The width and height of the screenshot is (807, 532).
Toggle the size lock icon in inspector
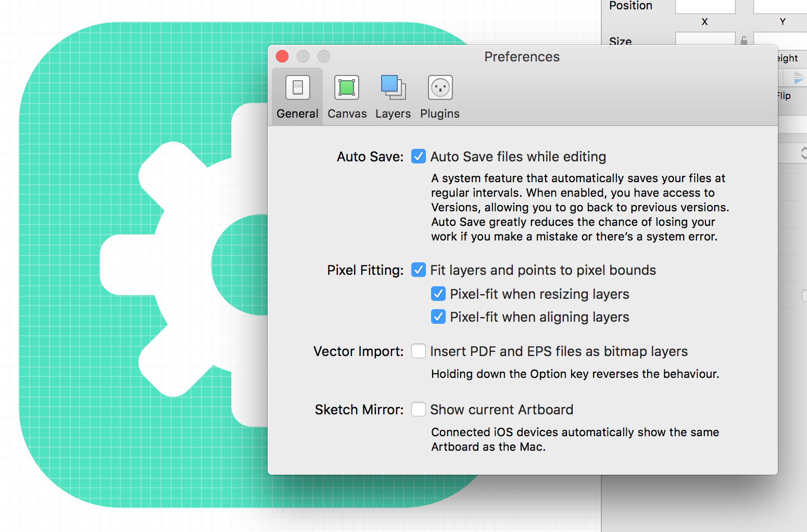tap(744, 40)
